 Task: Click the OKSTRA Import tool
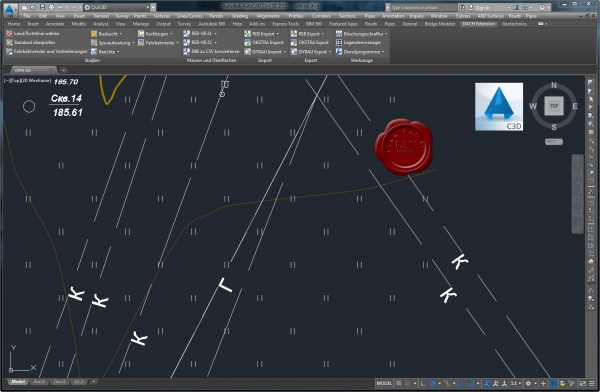coord(264,42)
